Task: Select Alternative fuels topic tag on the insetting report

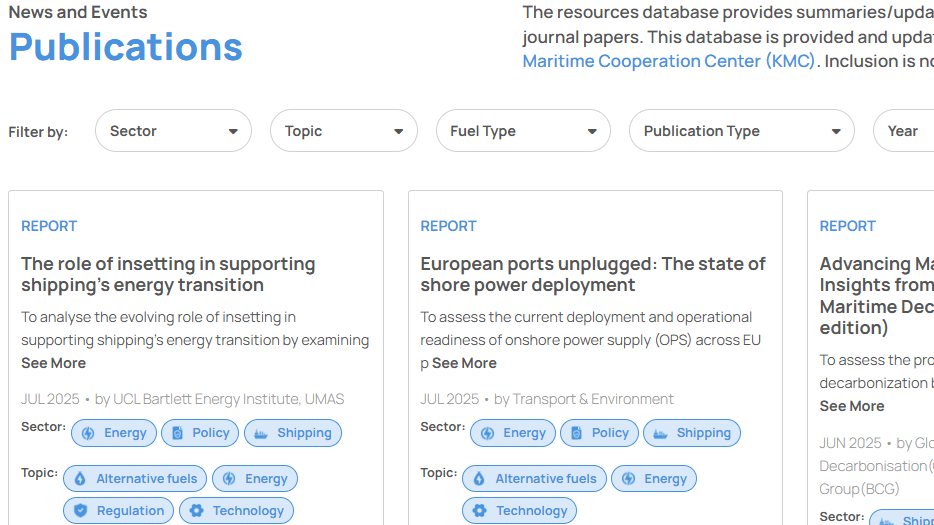Action: pos(135,479)
